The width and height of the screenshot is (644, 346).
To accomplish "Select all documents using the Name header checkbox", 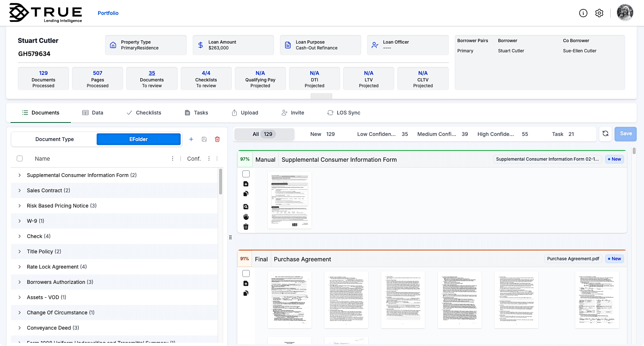I will (20, 158).
